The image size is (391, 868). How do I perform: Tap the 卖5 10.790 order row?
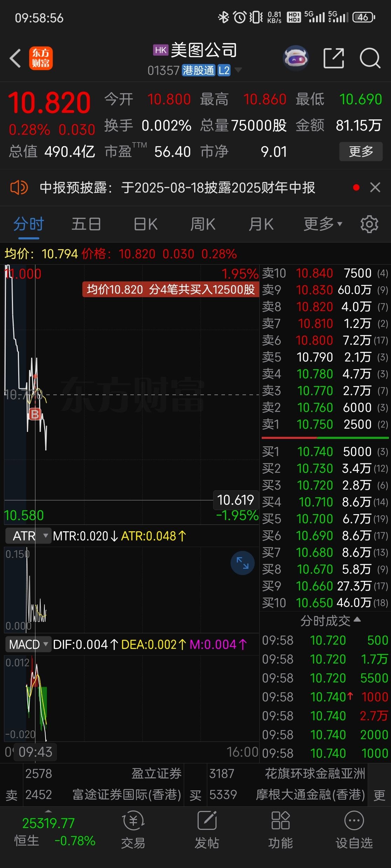(x=325, y=357)
